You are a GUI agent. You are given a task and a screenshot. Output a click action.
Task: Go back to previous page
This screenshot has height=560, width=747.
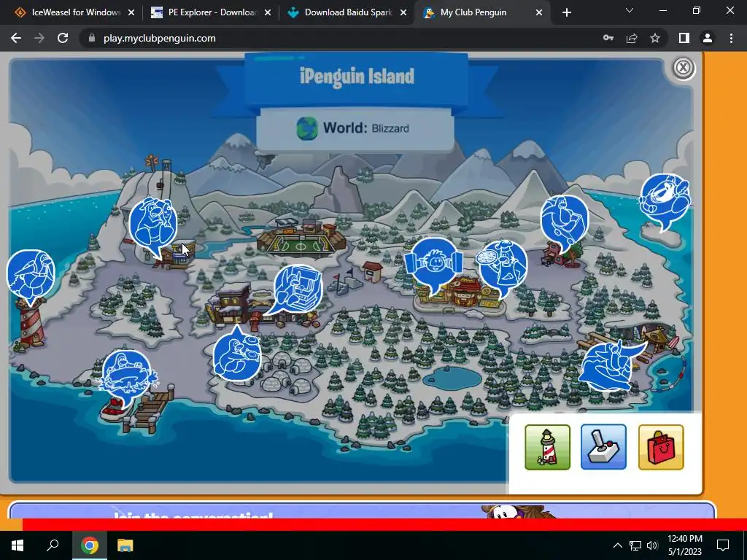[x=16, y=38]
